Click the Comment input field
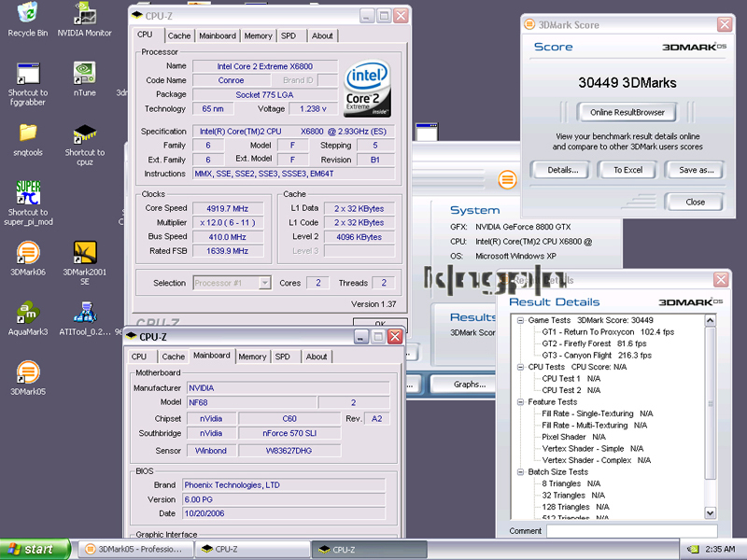 pyautogui.click(x=632, y=531)
